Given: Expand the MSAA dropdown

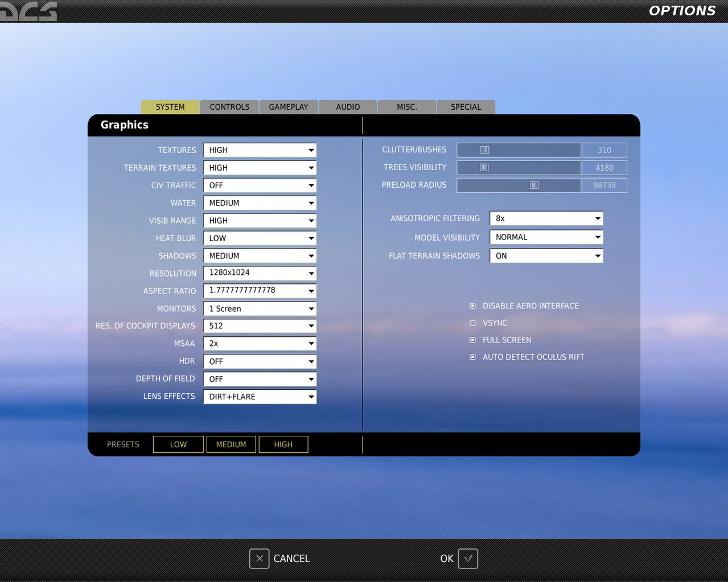Looking at the screenshot, I should (260, 344).
